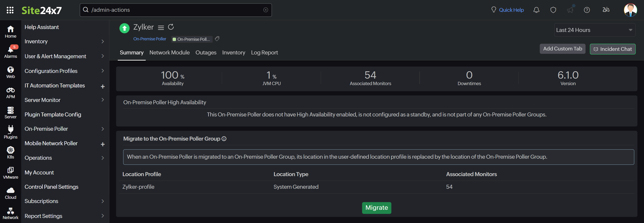Open the On-Premise Poller link under Zylker
The height and width of the screenshot is (223, 644).
point(150,39)
